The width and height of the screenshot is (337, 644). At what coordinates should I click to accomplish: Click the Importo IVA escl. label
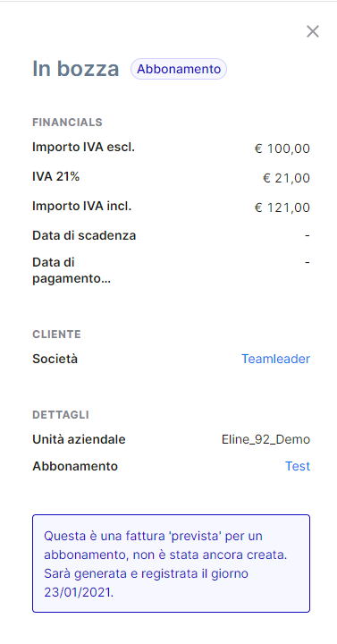point(84,147)
